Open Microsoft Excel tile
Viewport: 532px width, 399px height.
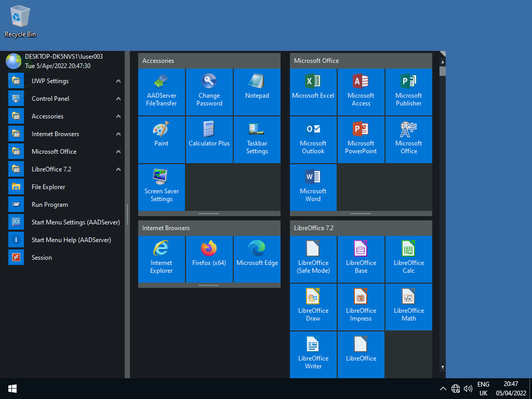[313, 91]
